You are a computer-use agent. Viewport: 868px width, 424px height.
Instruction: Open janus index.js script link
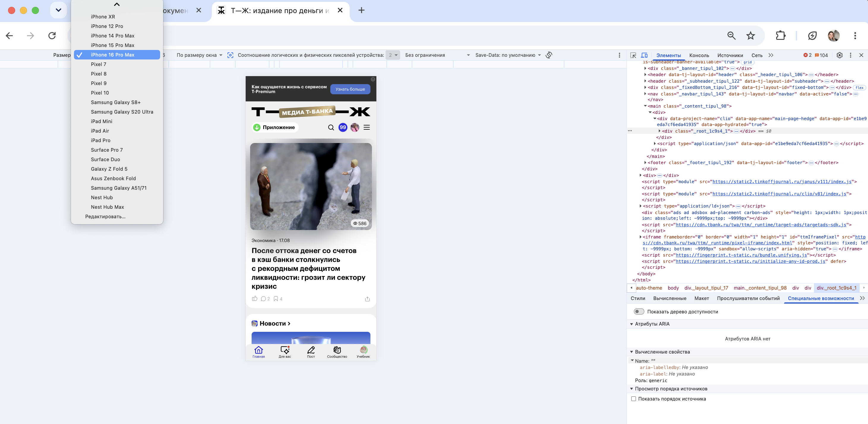(x=782, y=181)
